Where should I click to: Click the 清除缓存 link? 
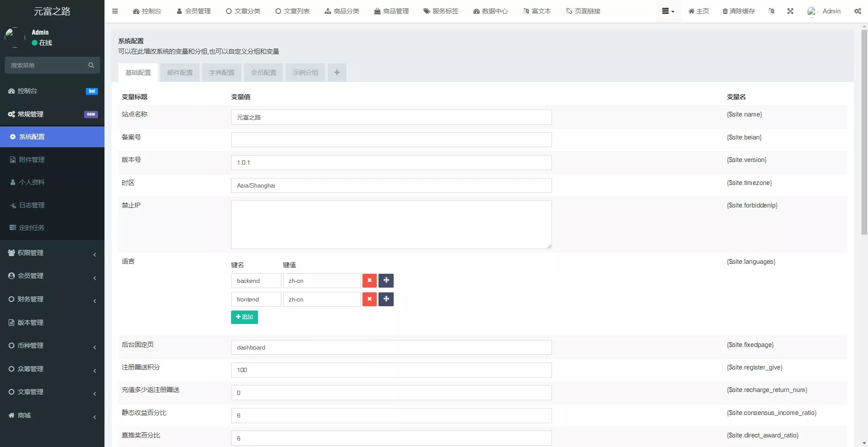(x=738, y=11)
